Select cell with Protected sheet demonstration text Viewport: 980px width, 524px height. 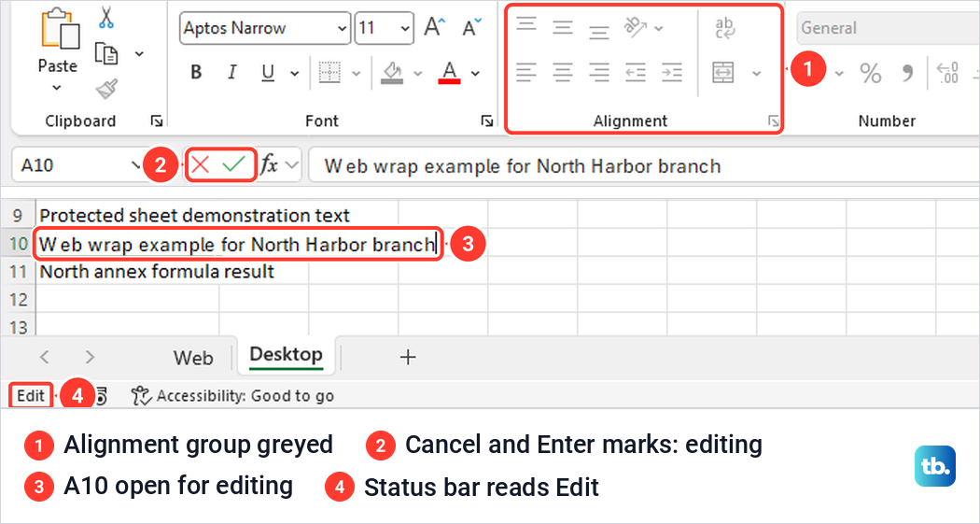(x=194, y=216)
